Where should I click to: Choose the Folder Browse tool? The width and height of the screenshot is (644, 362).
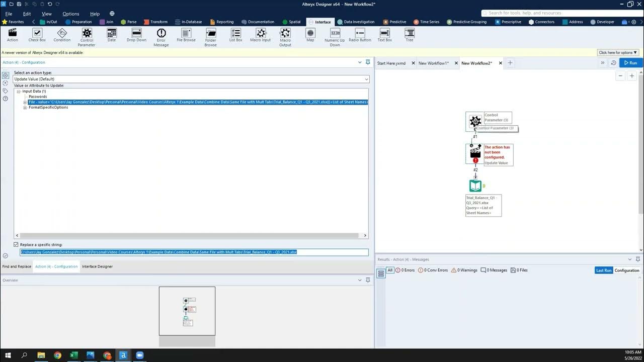click(x=211, y=37)
